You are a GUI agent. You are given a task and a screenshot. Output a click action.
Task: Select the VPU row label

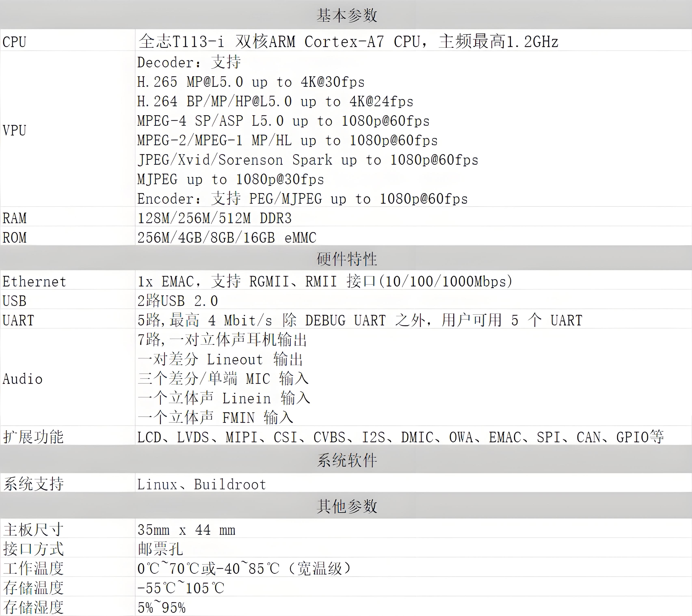(x=14, y=130)
